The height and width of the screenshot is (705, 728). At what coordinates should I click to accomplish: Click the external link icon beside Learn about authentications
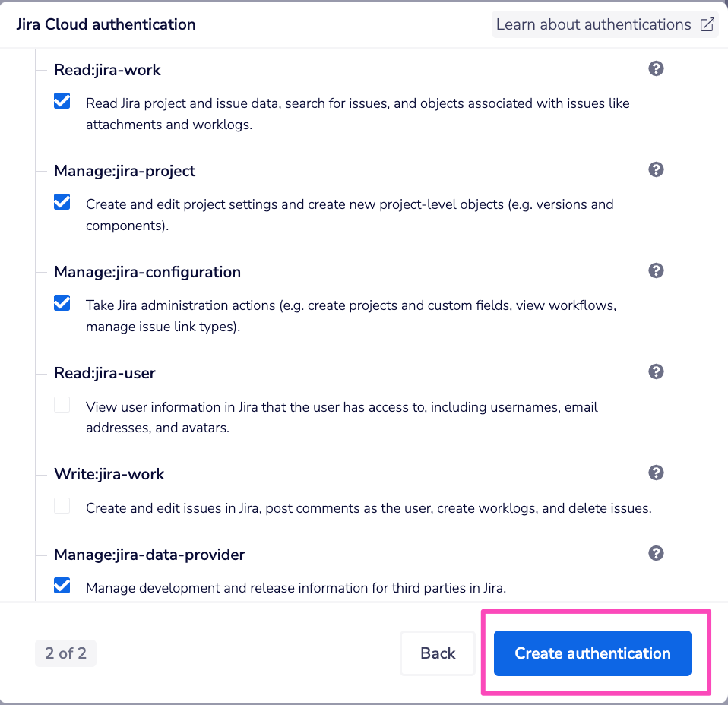point(707,24)
